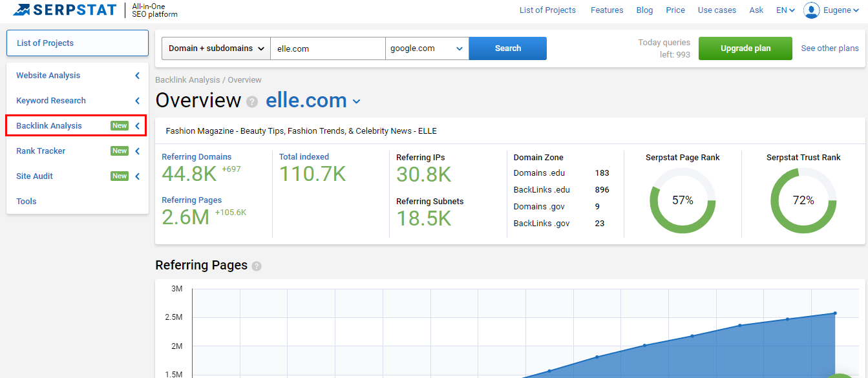This screenshot has width=868, height=378.
Task: Click the 110.7K total indexed value
Action: point(313,174)
